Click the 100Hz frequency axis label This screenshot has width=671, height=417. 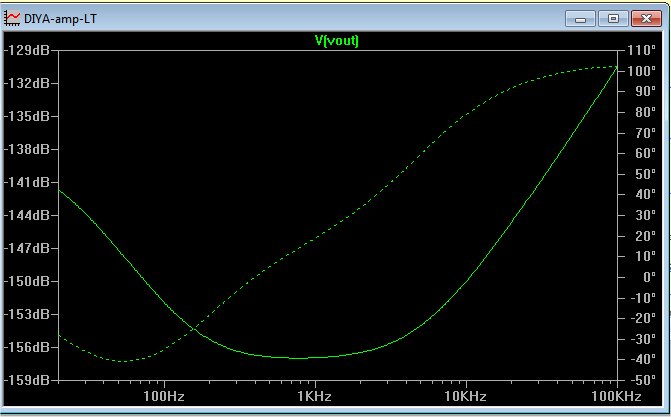click(164, 396)
